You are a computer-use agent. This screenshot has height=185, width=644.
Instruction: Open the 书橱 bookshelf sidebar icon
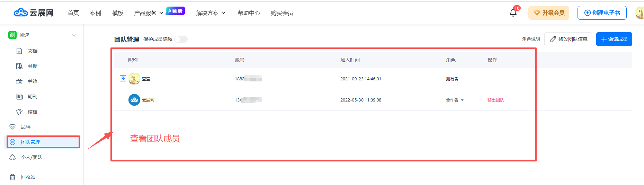[19, 66]
